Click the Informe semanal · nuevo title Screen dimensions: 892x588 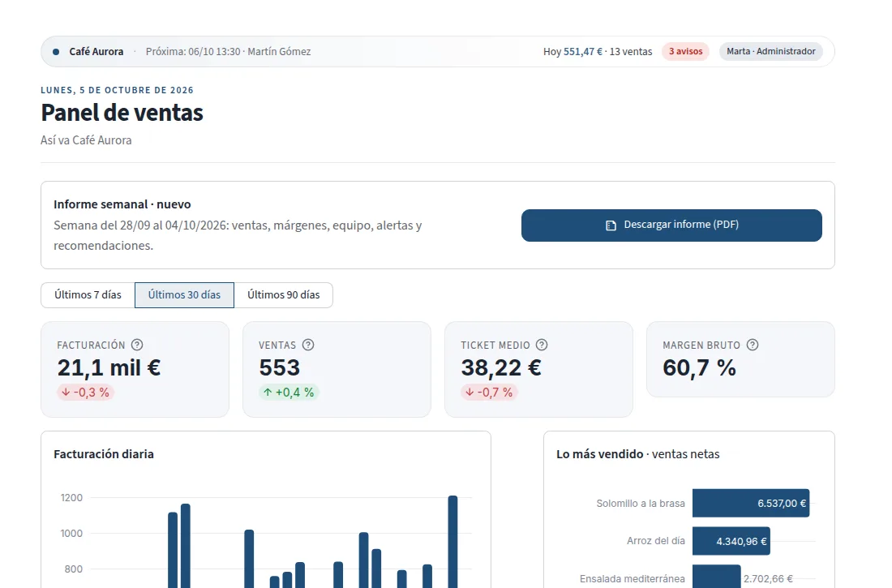tap(122, 204)
